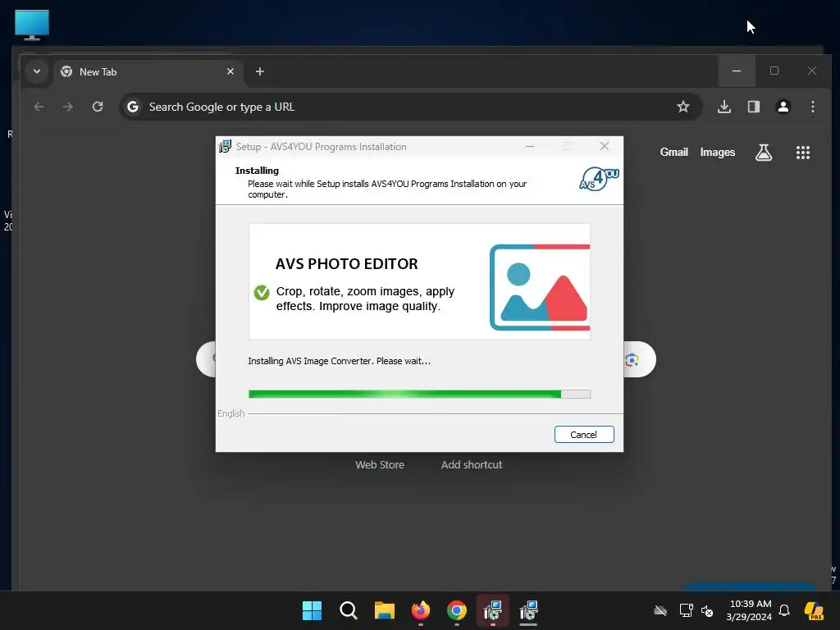Close the AVS4YOU setup dialog
840x630 pixels.
[605, 146]
